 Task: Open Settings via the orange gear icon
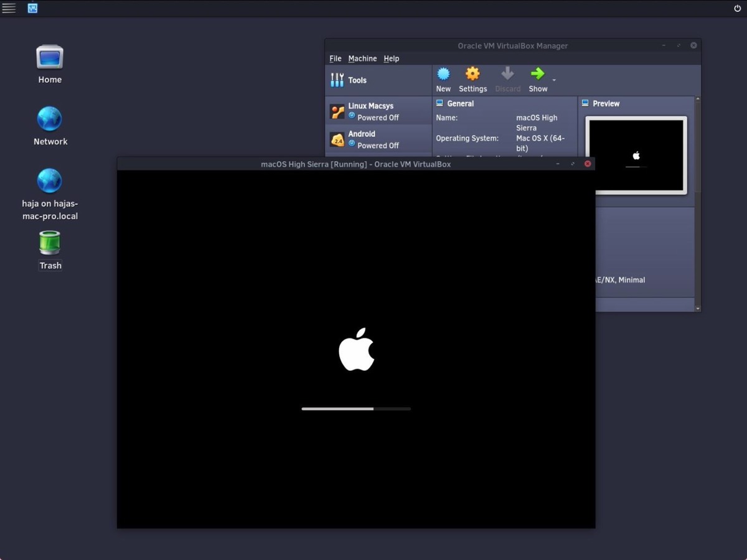point(472,75)
